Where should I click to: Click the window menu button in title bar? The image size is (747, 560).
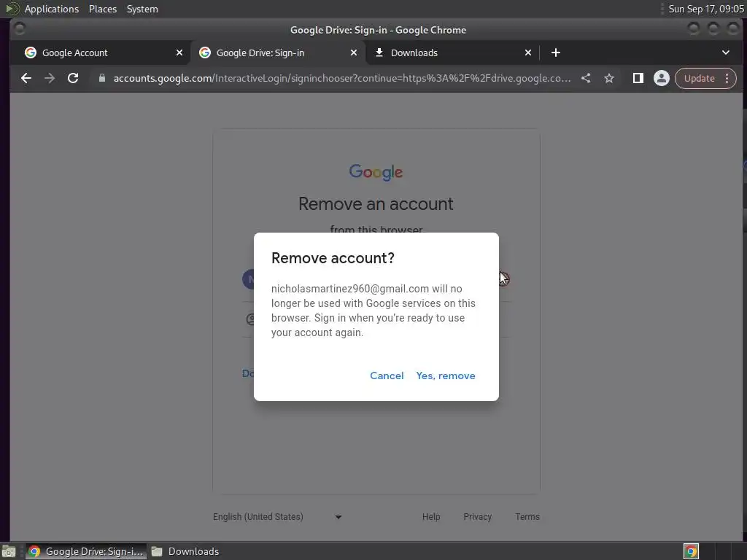tap(20, 29)
